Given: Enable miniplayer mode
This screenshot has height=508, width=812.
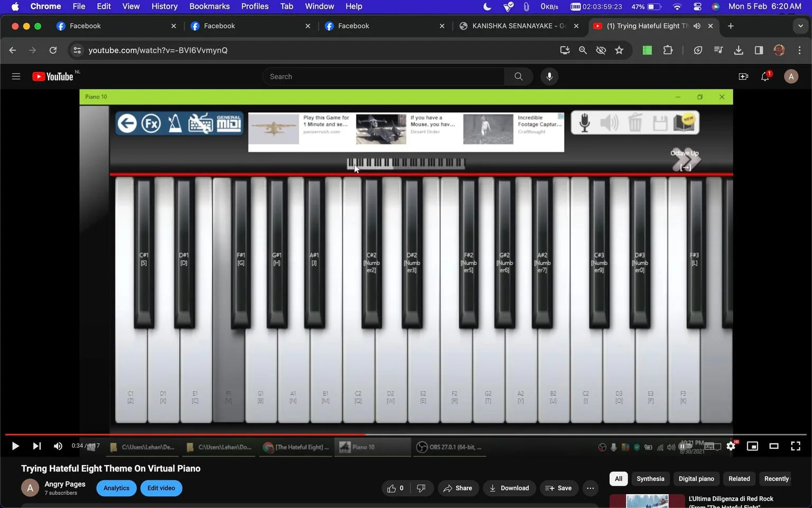Looking at the screenshot, I should click(x=752, y=446).
